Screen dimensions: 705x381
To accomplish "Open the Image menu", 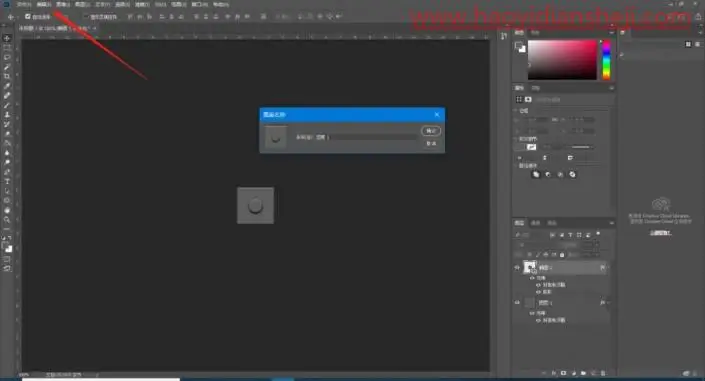I will click(x=63, y=4).
